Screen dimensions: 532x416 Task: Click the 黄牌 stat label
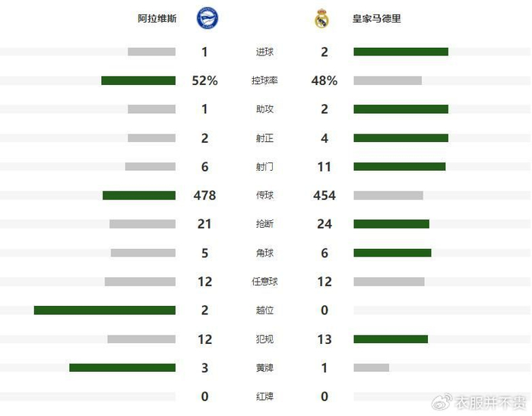pos(265,368)
